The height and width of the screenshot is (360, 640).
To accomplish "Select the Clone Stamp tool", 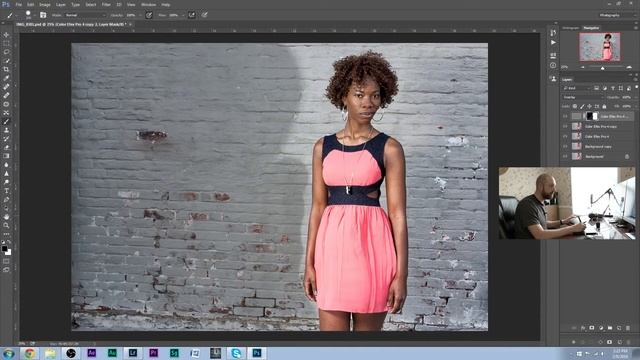I will tap(6, 130).
